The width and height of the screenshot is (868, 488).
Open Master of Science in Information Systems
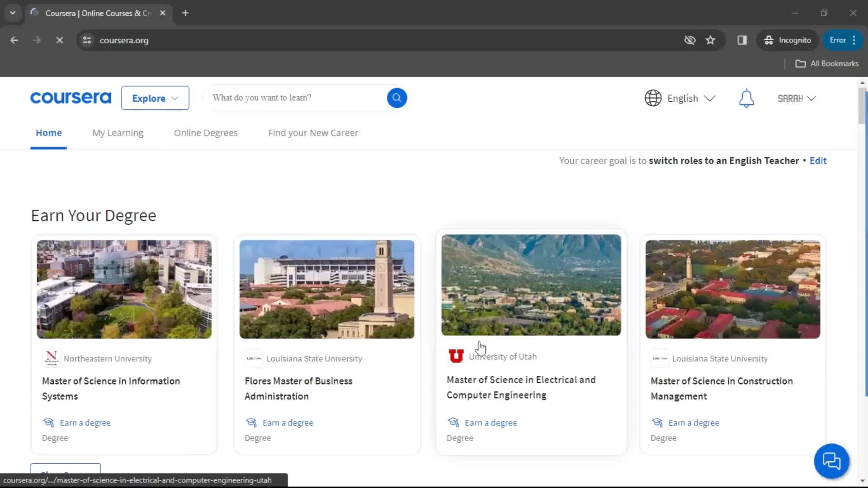point(111,389)
